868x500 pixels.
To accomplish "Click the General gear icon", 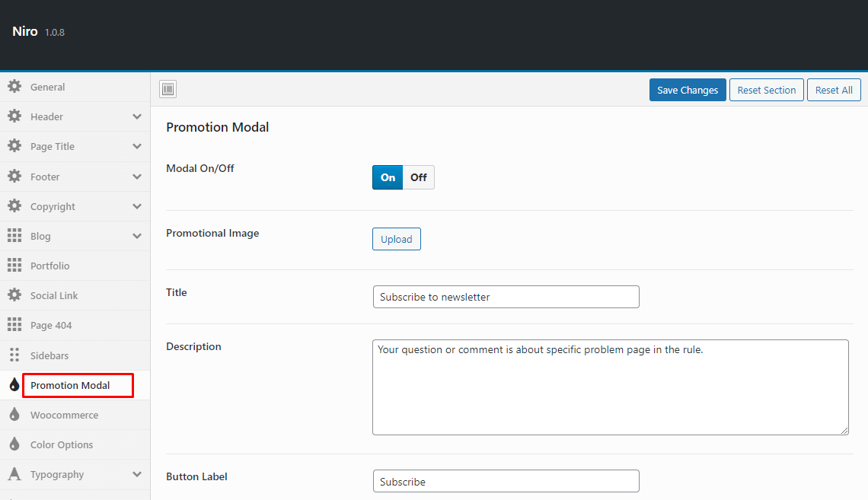I will tap(14, 87).
